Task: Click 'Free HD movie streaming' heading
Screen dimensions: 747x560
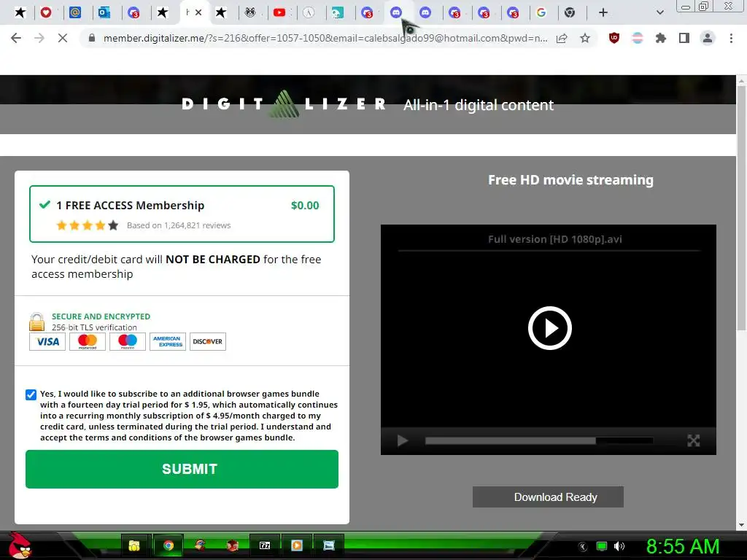Action: [x=570, y=180]
